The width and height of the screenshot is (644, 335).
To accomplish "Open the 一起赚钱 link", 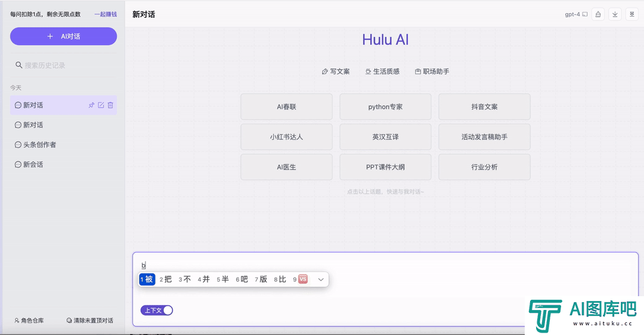I will pos(106,14).
